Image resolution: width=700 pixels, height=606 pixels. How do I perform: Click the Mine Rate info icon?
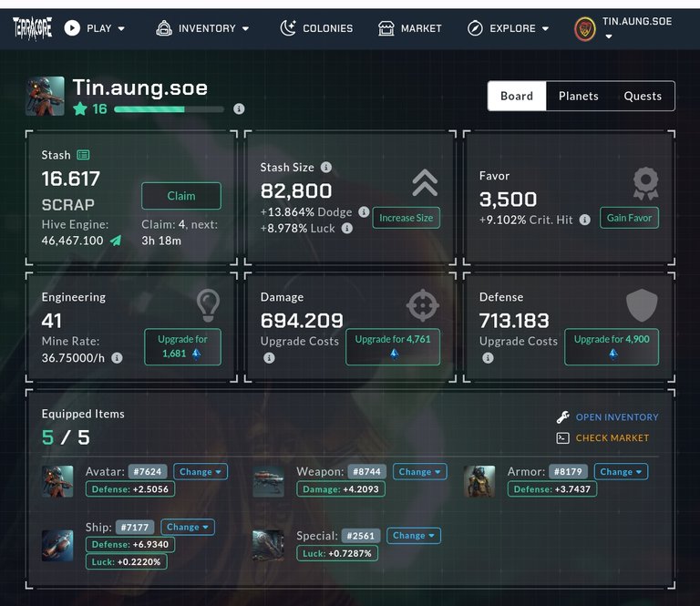click(x=117, y=358)
